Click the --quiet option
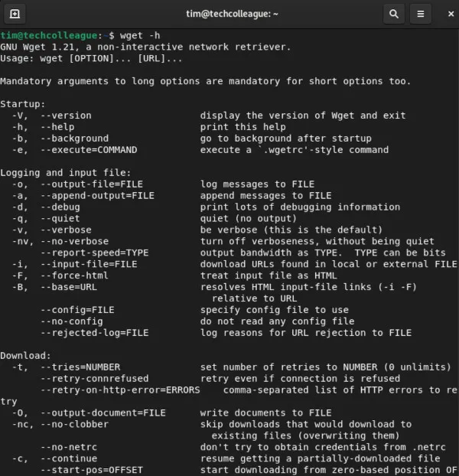Image resolution: width=459 pixels, height=476 pixels. [x=60, y=219]
